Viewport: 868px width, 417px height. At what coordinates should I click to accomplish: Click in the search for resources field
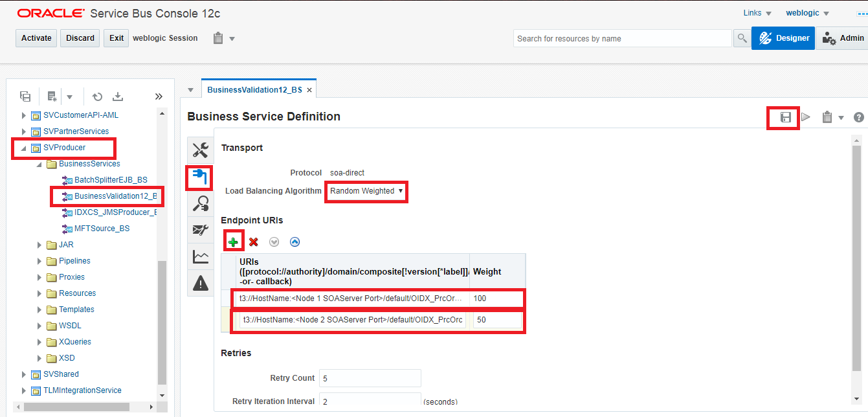pyautogui.click(x=621, y=38)
